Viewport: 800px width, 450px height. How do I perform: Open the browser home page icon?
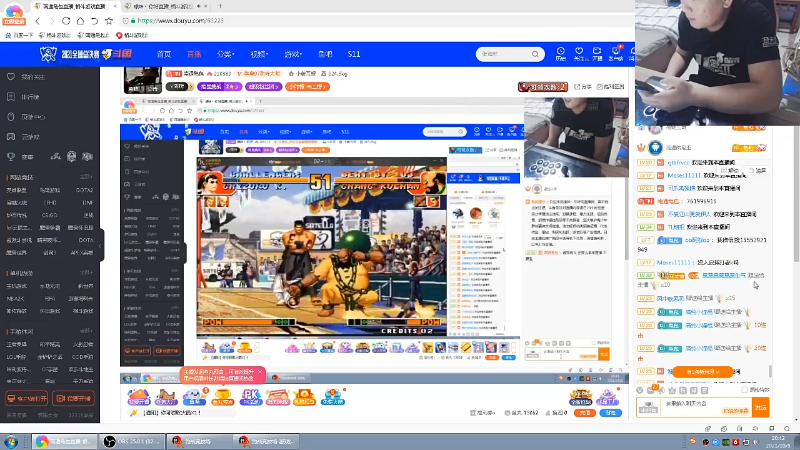click(80, 21)
